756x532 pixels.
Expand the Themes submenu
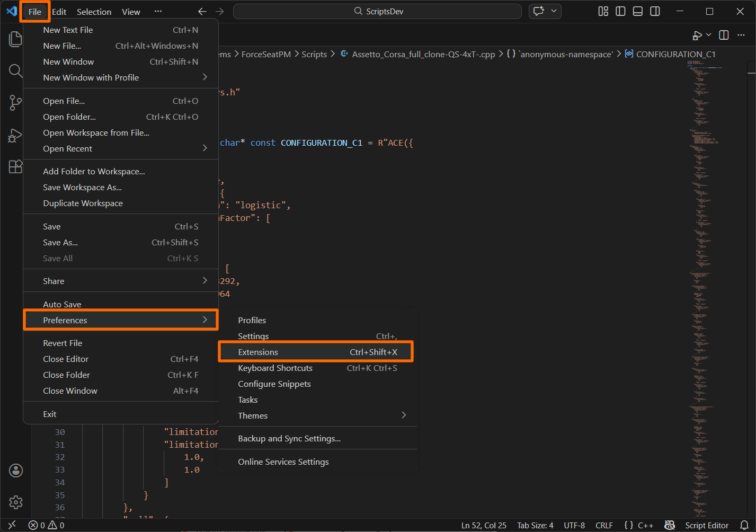317,415
